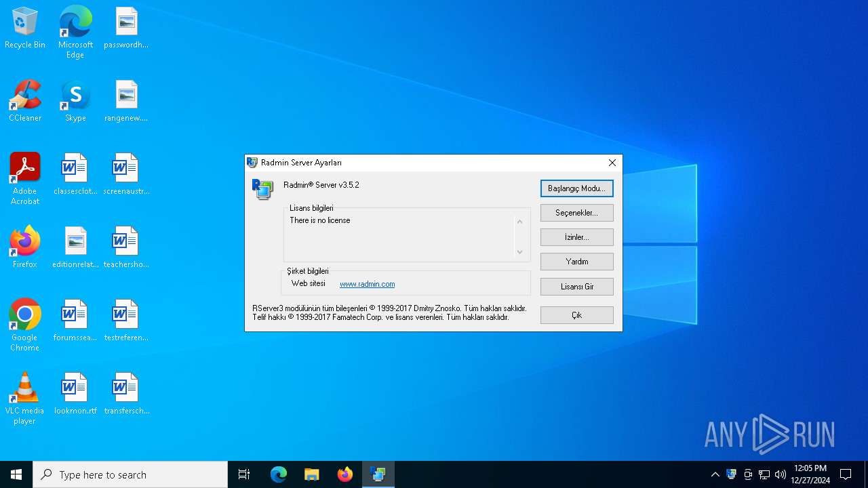
Task: Click the taskbar search box
Action: click(x=130, y=474)
